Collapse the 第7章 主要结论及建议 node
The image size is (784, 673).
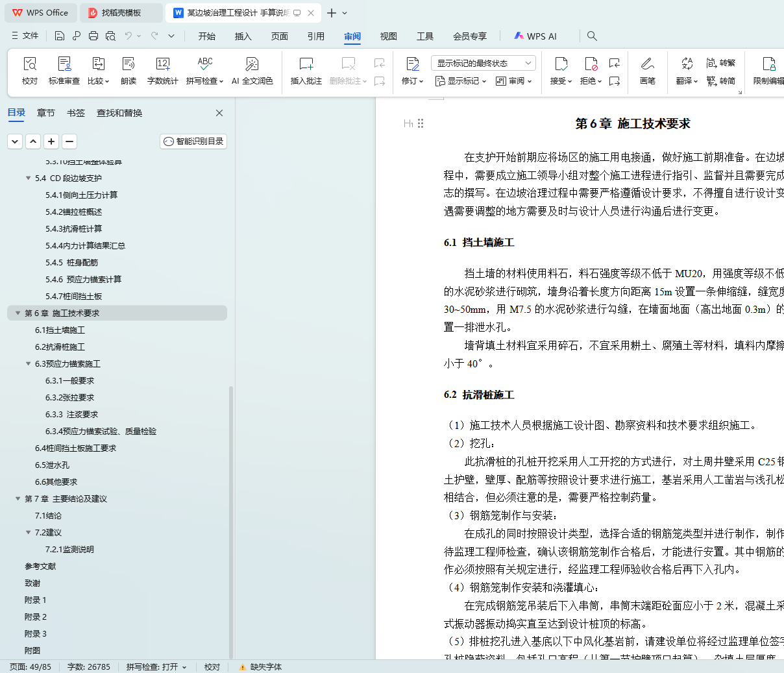(18, 499)
